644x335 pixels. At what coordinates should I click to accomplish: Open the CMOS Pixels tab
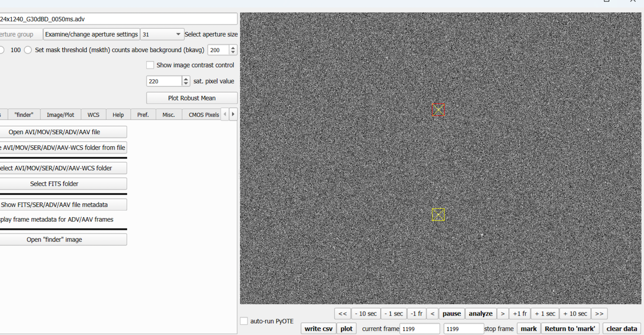coord(203,115)
